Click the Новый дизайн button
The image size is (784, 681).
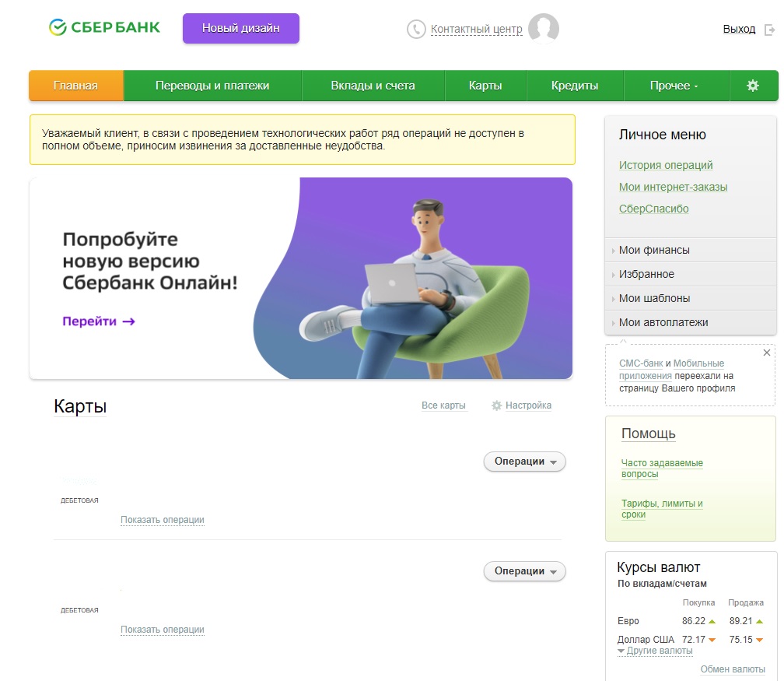(241, 28)
